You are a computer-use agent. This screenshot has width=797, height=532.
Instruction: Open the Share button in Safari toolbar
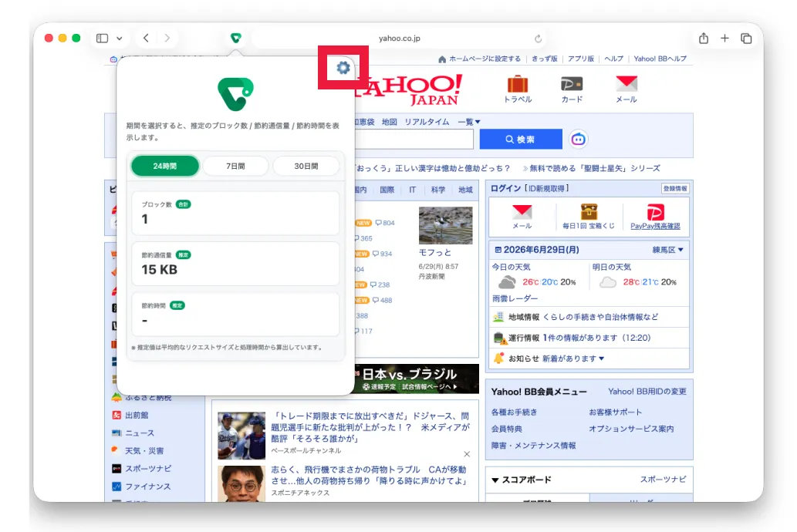point(704,38)
